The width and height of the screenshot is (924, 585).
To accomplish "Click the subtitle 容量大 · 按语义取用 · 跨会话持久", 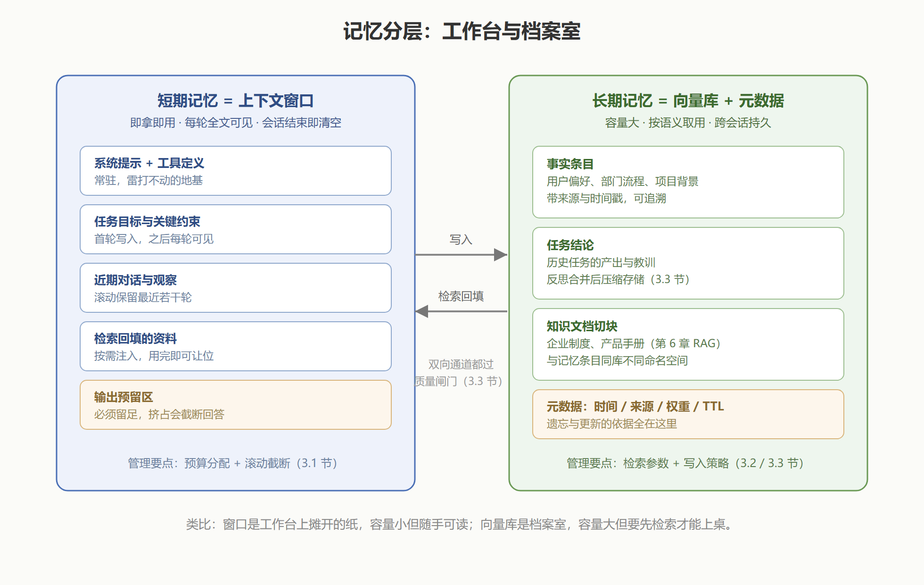I will [688, 123].
